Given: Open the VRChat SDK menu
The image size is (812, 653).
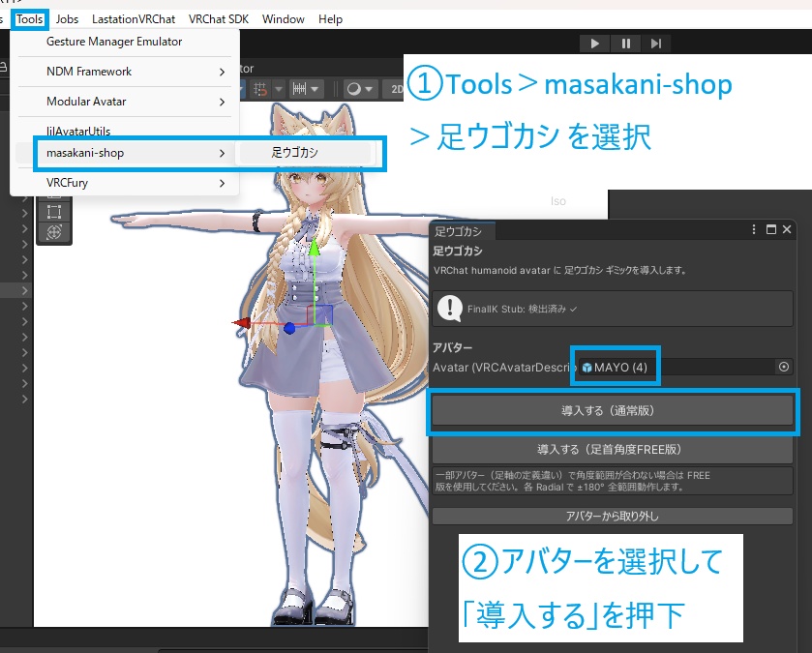Looking at the screenshot, I should point(218,19).
